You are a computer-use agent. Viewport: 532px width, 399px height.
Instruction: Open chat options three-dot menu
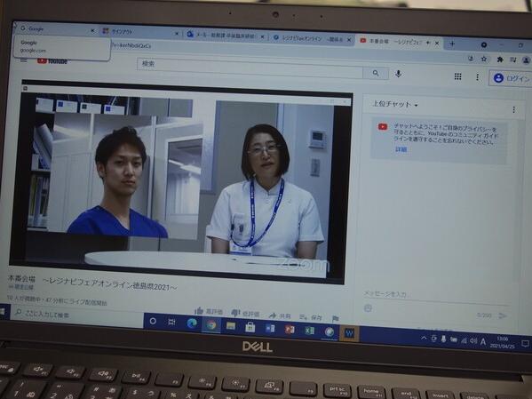513,109
